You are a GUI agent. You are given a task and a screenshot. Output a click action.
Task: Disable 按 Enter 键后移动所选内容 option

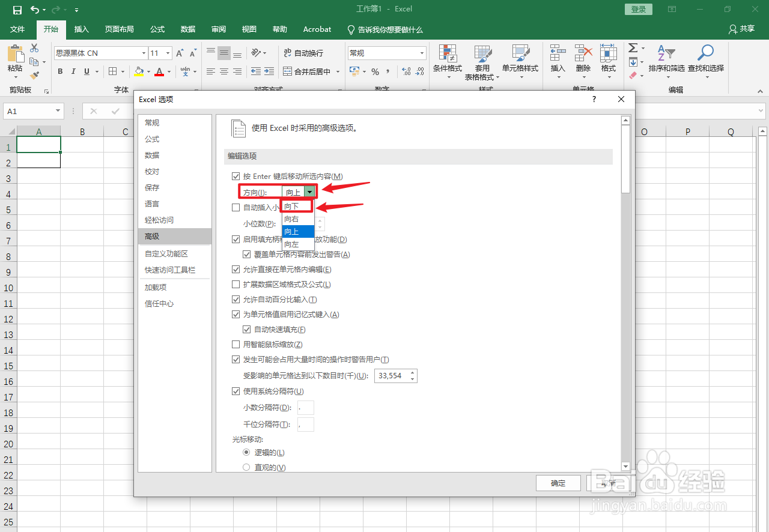point(236,176)
